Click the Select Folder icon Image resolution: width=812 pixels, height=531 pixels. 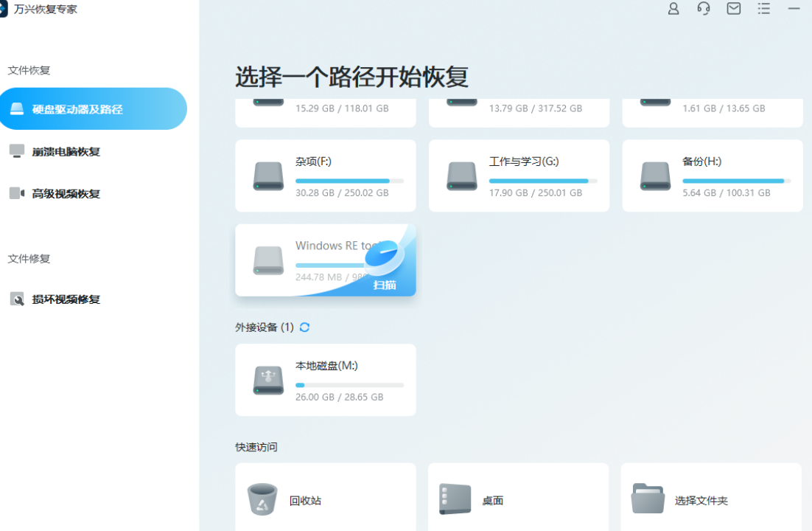[x=648, y=499]
